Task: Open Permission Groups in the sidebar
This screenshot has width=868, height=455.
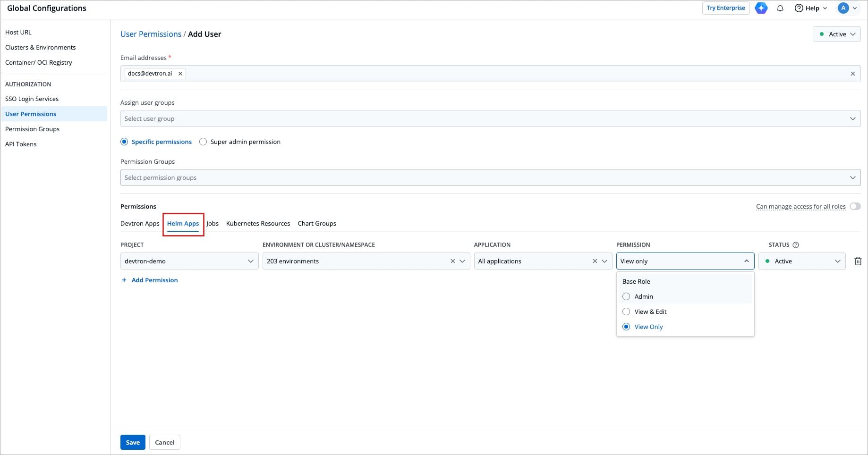Action: [x=32, y=129]
